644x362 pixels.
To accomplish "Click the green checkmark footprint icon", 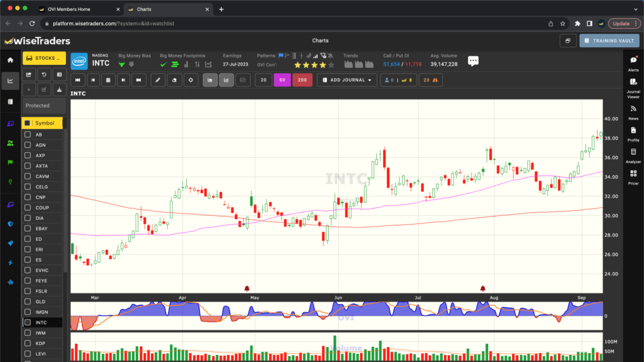I will 164,65.
